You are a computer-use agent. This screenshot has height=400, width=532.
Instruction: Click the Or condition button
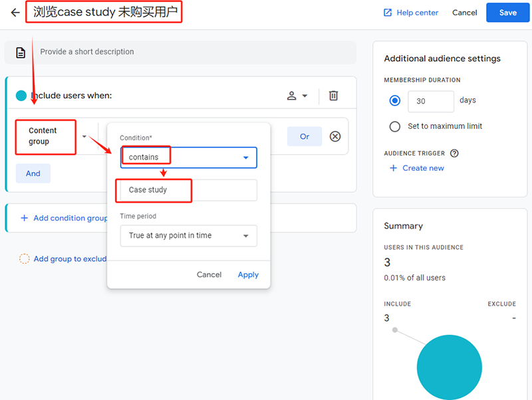point(305,136)
